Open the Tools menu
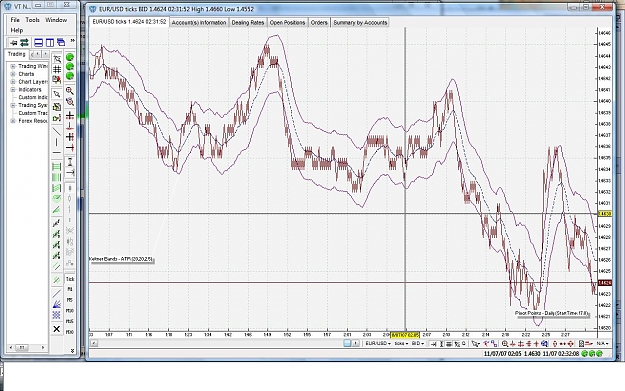 (32, 20)
